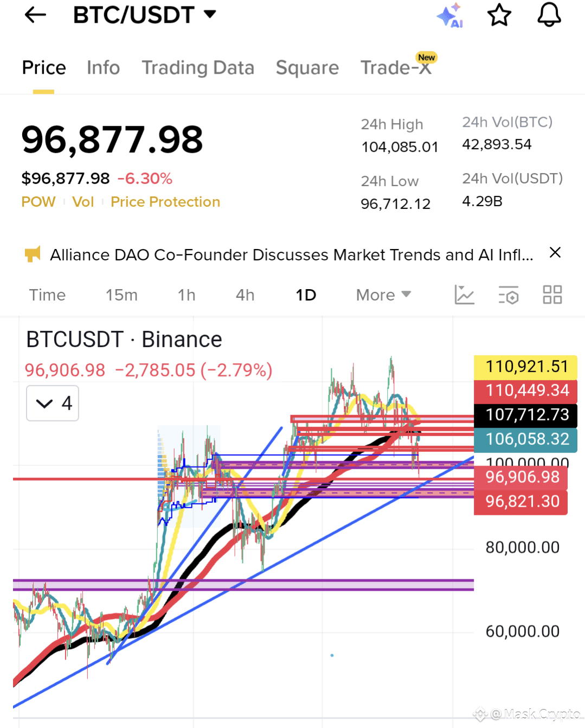Tap the large price 96,877.98
Image resolution: width=585 pixels, height=728 pixels.
click(x=112, y=139)
